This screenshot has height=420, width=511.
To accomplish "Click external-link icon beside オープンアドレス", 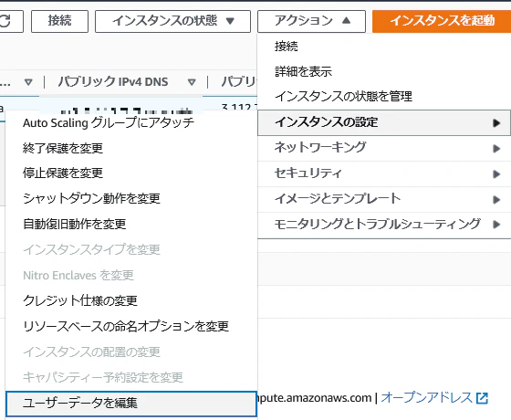I will 482,398.
